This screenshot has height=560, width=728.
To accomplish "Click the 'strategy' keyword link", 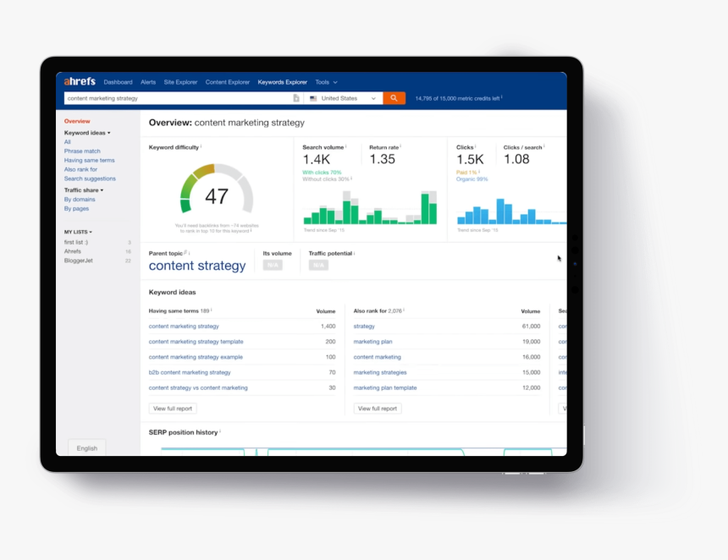I will pyautogui.click(x=364, y=327).
